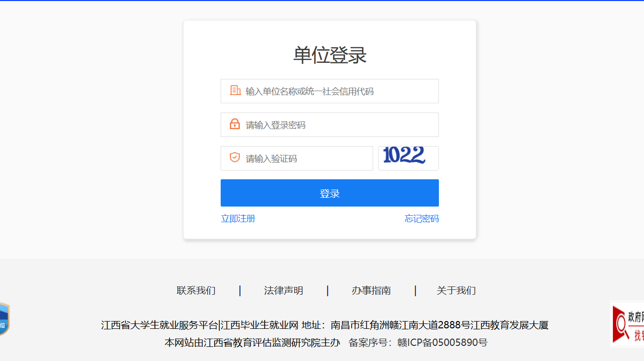The height and width of the screenshot is (361, 644).
Task: Open the 关于我们 footer link
Action: (x=456, y=291)
